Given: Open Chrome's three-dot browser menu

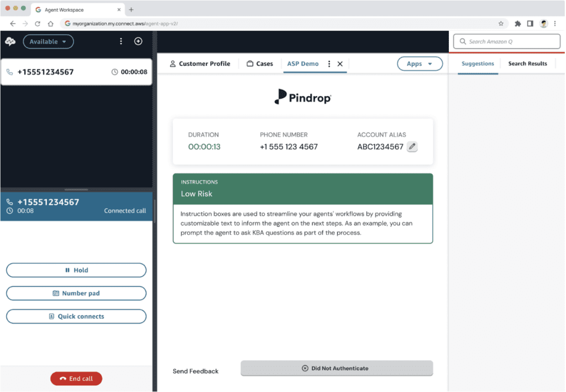Looking at the screenshot, I should click(x=555, y=24).
